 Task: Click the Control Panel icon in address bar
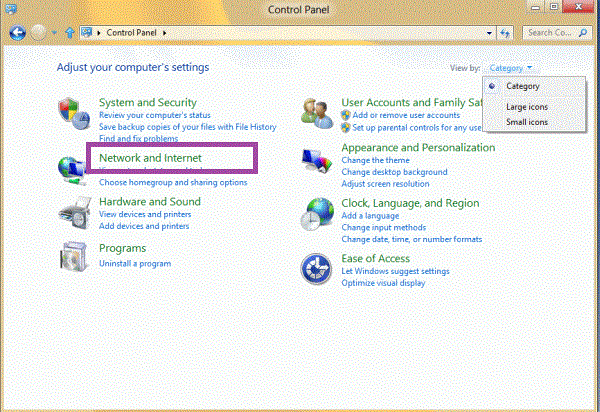pos(86,33)
